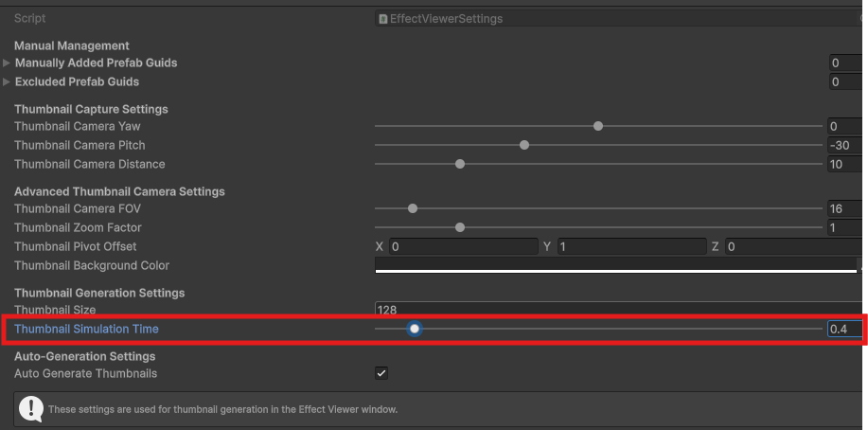Click the Thumbnail Zoom Factor slider handle
The image size is (868, 430).
[460, 227]
